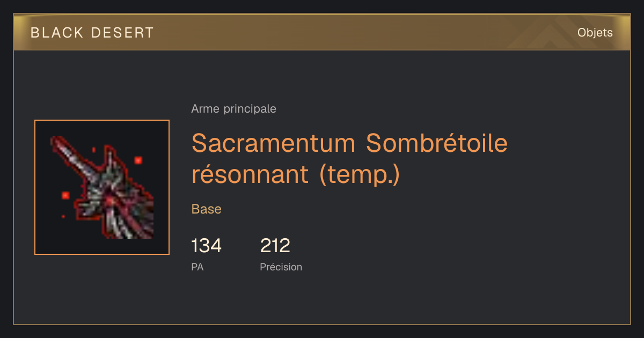Click the 134 attack value
The height and width of the screenshot is (338, 644).
[x=206, y=246]
